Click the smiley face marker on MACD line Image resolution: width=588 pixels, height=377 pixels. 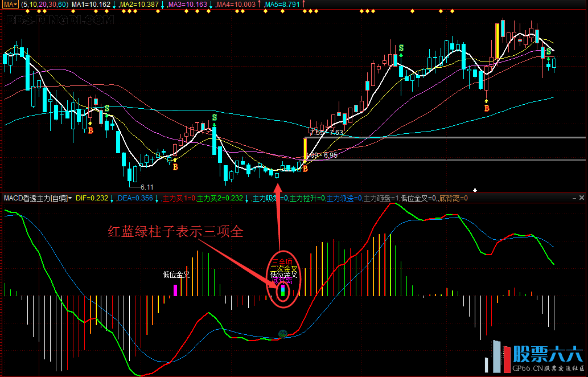pos(282,334)
